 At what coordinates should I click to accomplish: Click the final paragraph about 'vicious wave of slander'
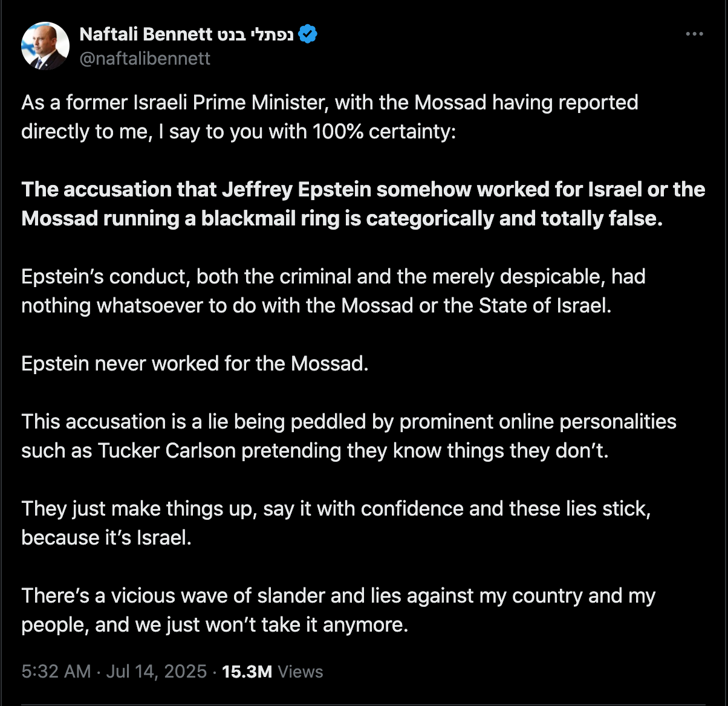[x=339, y=610]
